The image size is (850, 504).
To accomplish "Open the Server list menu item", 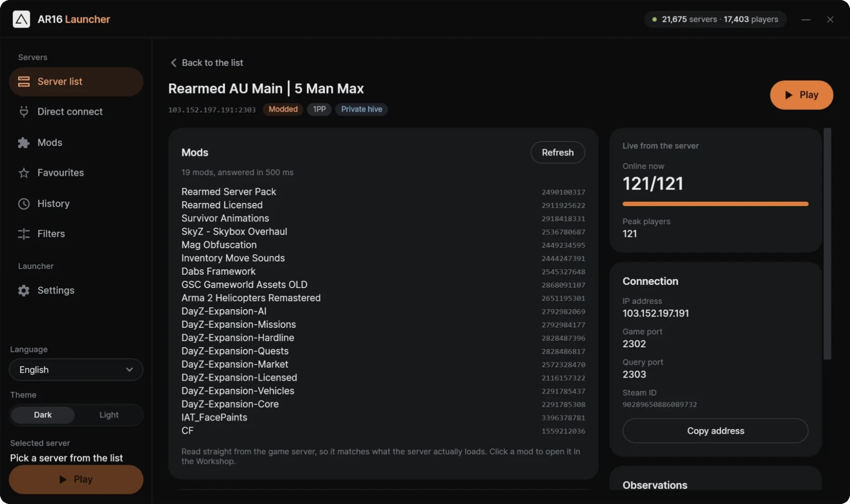I will (76, 82).
